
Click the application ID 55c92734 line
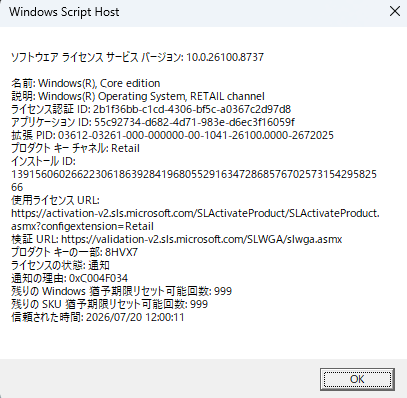(153, 122)
